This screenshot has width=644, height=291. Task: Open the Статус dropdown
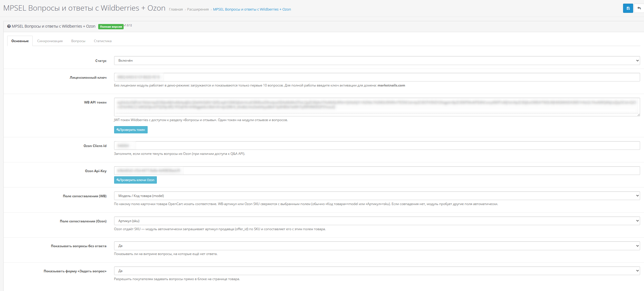(x=377, y=61)
